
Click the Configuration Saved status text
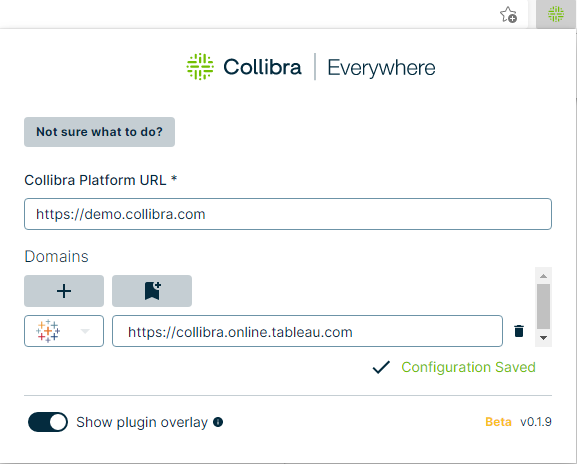468,367
